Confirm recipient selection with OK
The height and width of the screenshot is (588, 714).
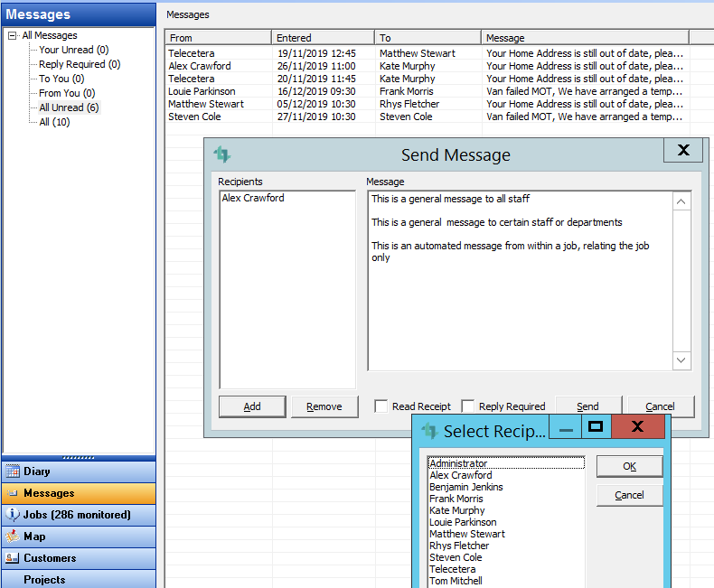click(629, 466)
